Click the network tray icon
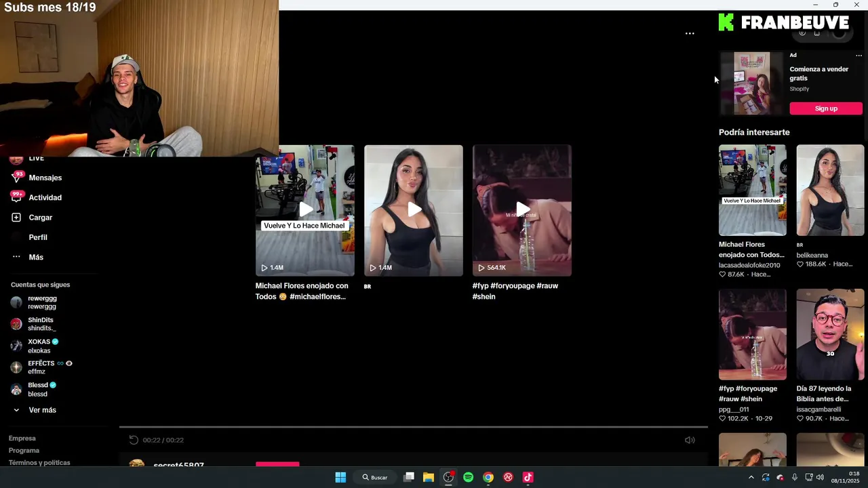 point(808,477)
